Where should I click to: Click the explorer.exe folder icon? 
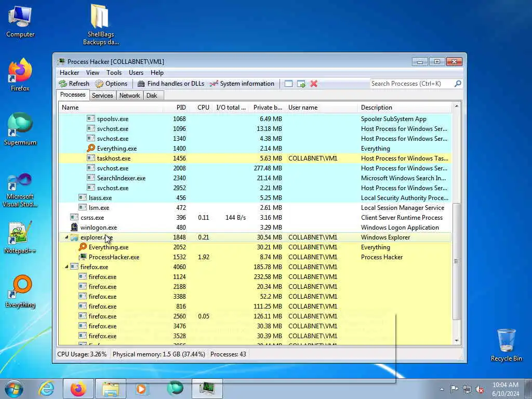[74, 237]
